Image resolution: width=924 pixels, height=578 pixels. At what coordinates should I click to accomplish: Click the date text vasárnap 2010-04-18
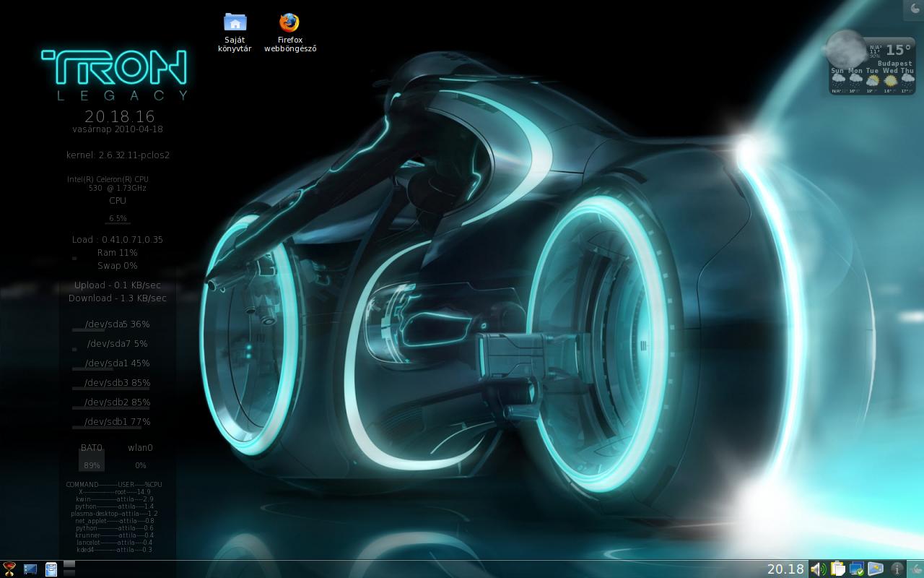pyautogui.click(x=118, y=129)
